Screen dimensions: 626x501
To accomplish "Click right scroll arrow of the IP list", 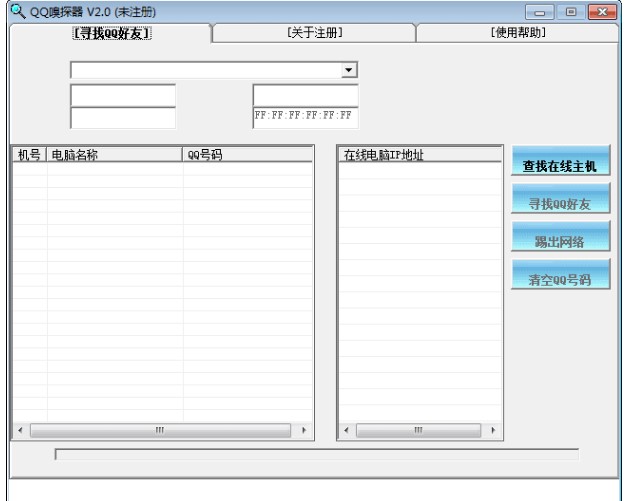I will [493, 430].
